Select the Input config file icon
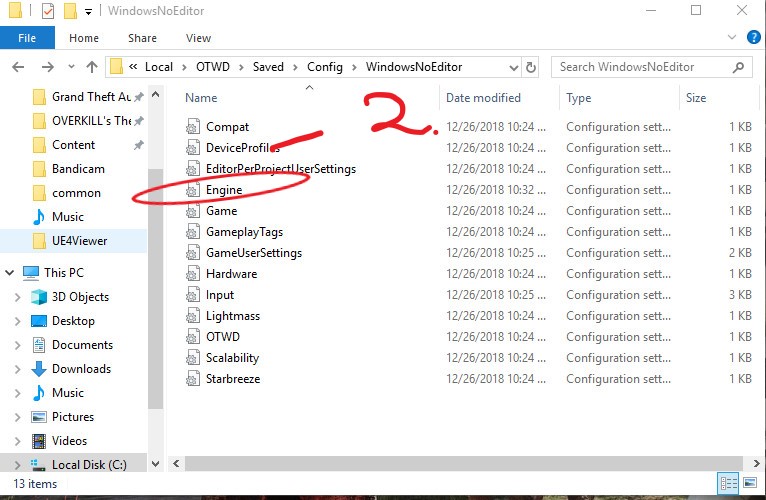Image resolution: width=766 pixels, height=500 pixels. (192, 295)
